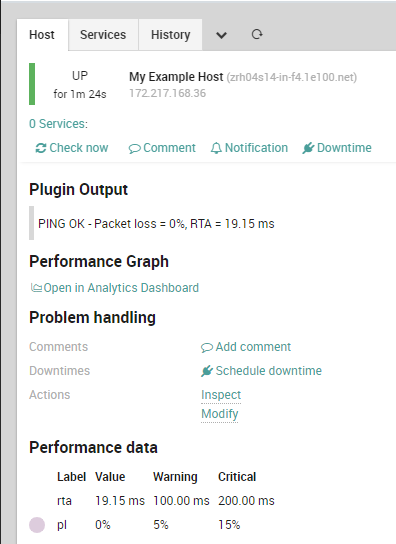
Task: Click the My Example Host title
Action: pos(176,77)
